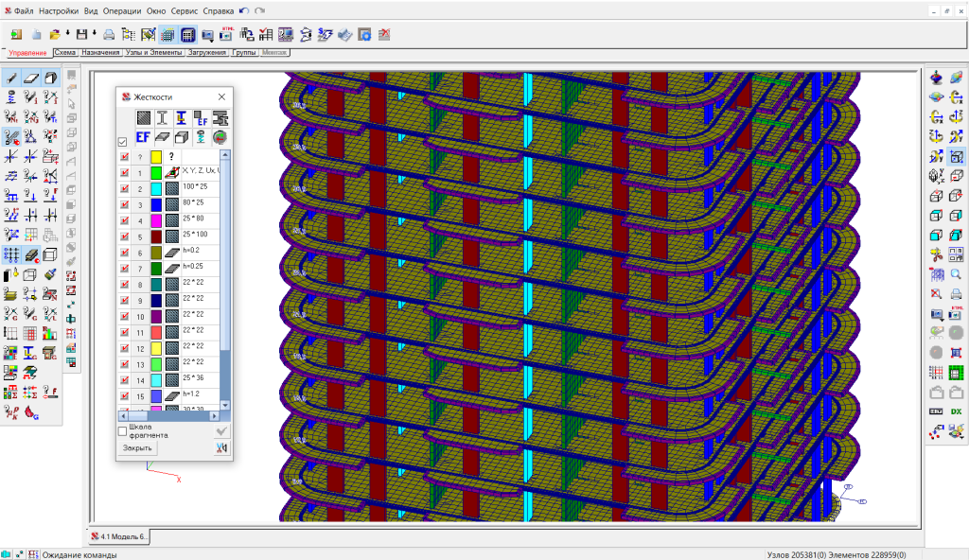Image resolution: width=969 pixels, height=560 pixels.
Task: Open the Сервис menu
Action: (x=185, y=9)
